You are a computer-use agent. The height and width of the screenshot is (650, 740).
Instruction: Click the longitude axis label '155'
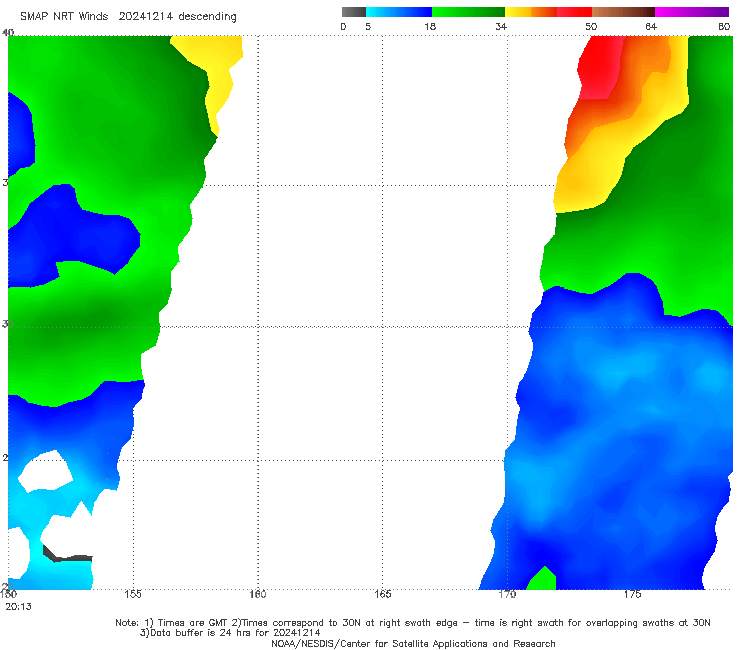(133, 594)
